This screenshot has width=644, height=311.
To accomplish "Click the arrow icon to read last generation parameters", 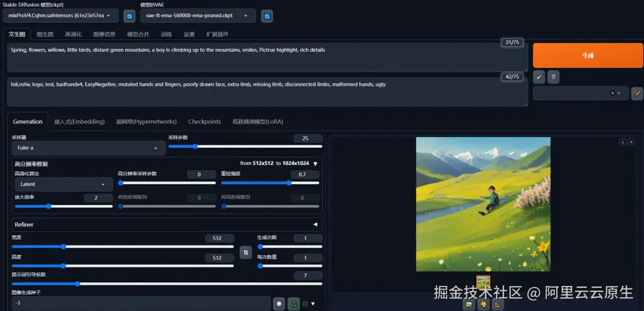I will click(x=539, y=77).
